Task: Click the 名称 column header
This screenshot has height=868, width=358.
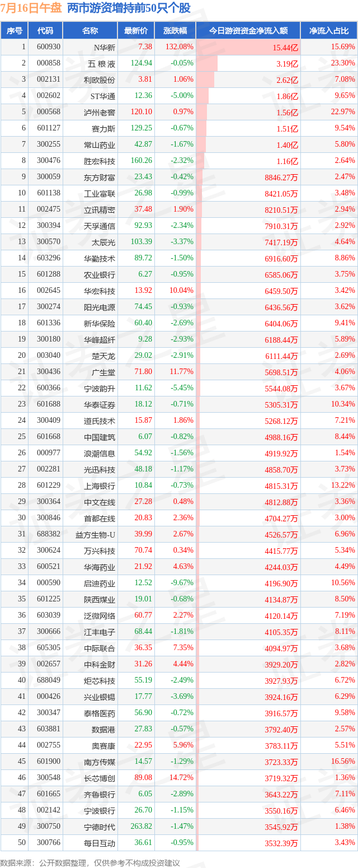Action: point(89,31)
